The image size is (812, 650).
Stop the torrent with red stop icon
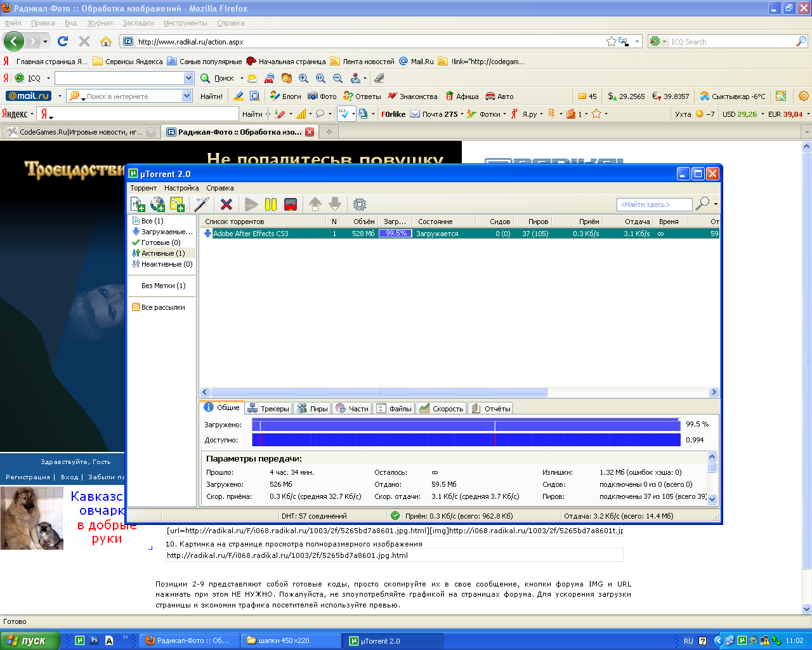pos(291,204)
